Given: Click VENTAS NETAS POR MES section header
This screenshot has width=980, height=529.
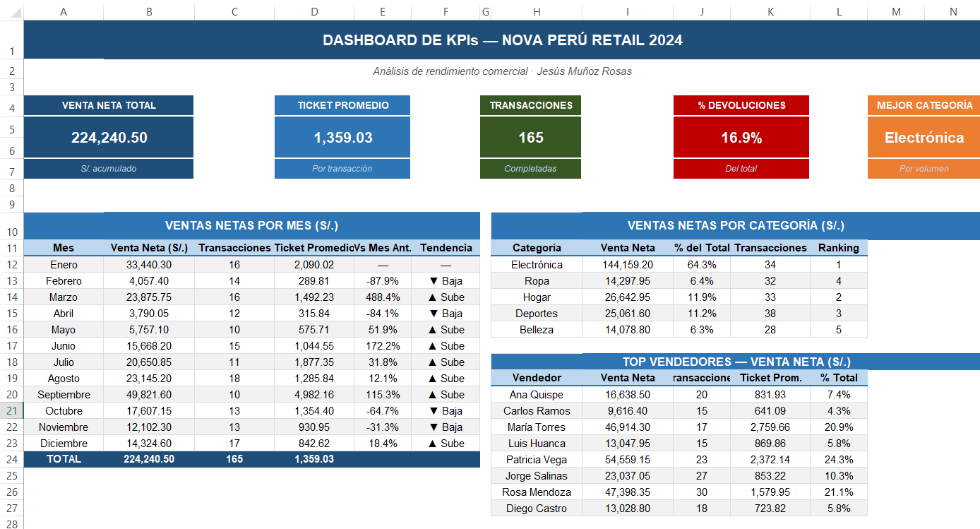Looking at the screenshot, I should 252,226.
